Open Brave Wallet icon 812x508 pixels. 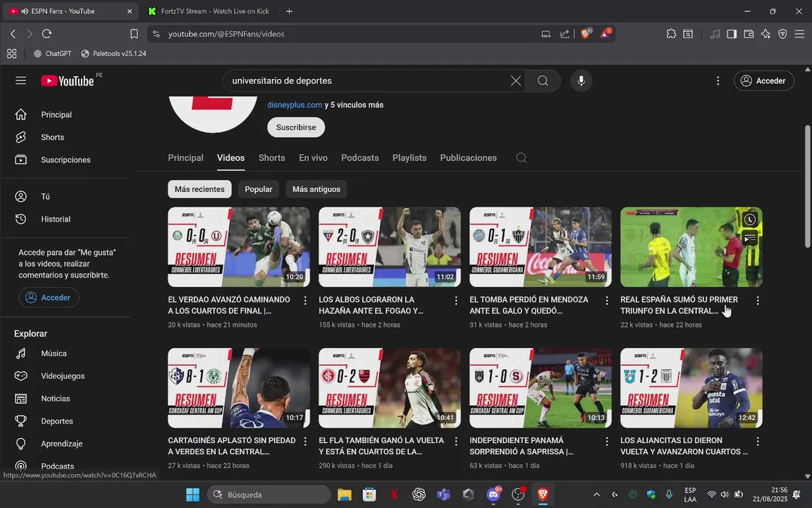pos(749,34)
